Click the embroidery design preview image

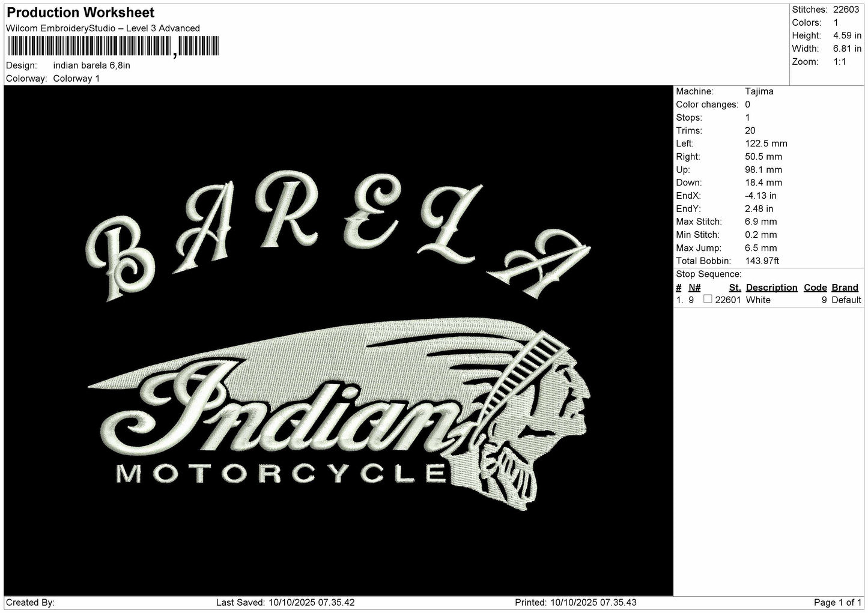click(x=338, y=340)
